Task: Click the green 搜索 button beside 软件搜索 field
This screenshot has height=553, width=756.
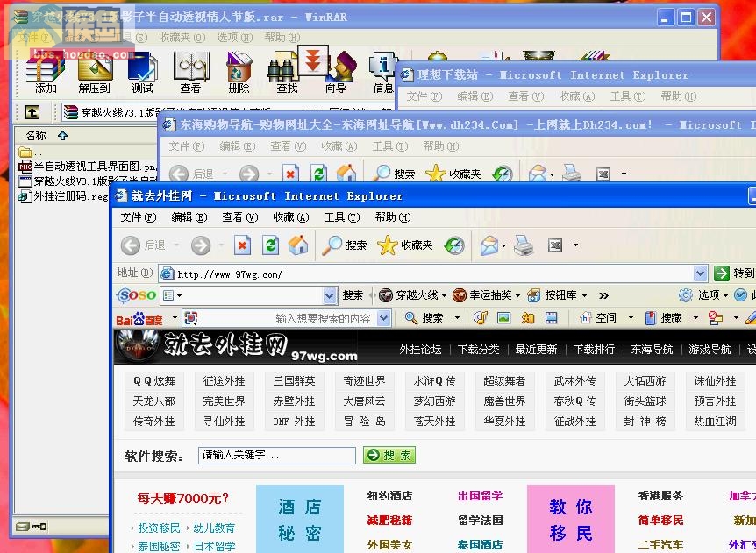Action: (389, 455)
